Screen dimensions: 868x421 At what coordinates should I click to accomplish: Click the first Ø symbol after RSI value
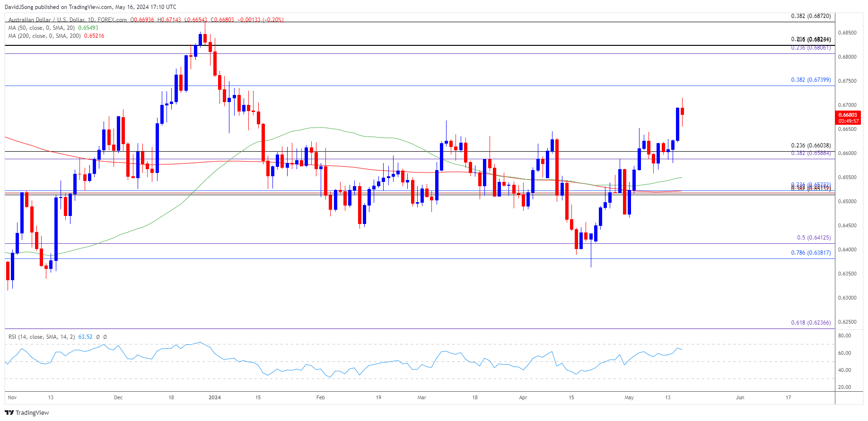tap(98, 337)
